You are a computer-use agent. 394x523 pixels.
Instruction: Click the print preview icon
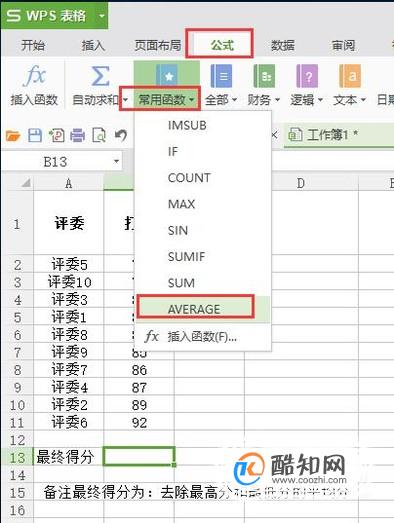99,136
